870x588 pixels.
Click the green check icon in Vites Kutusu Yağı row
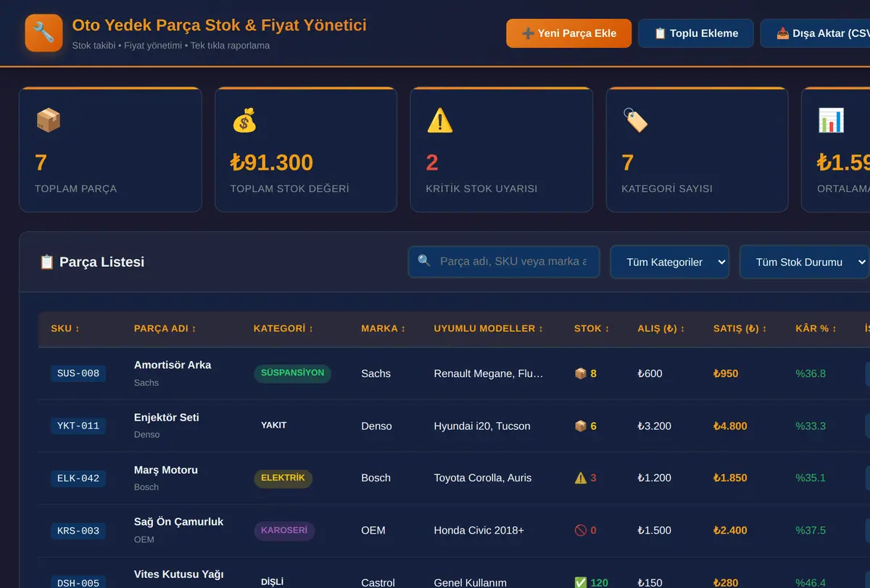(x=580, y=582)
